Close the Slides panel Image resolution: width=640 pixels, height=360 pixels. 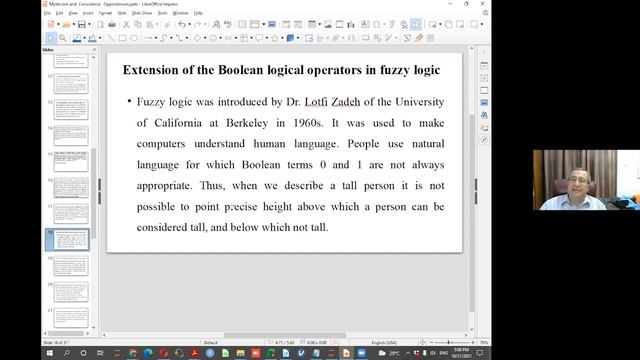click(94, 50)
